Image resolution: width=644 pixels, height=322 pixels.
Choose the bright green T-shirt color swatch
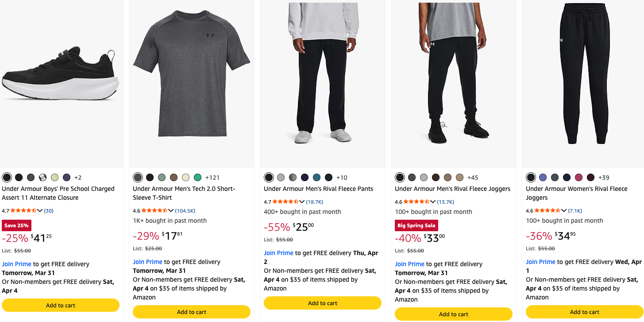(x=197, y=178)
